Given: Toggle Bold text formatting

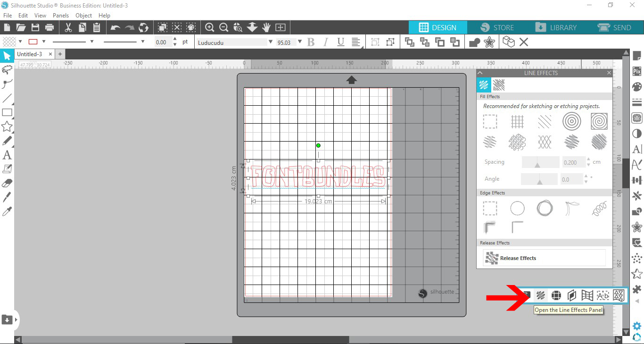Looking at the screenshot, I should 311,42.
